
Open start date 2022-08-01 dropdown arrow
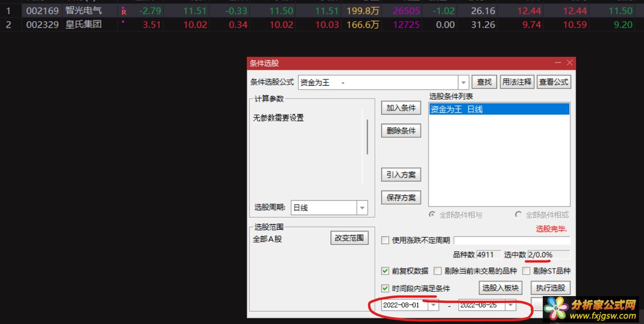(433, 305)
